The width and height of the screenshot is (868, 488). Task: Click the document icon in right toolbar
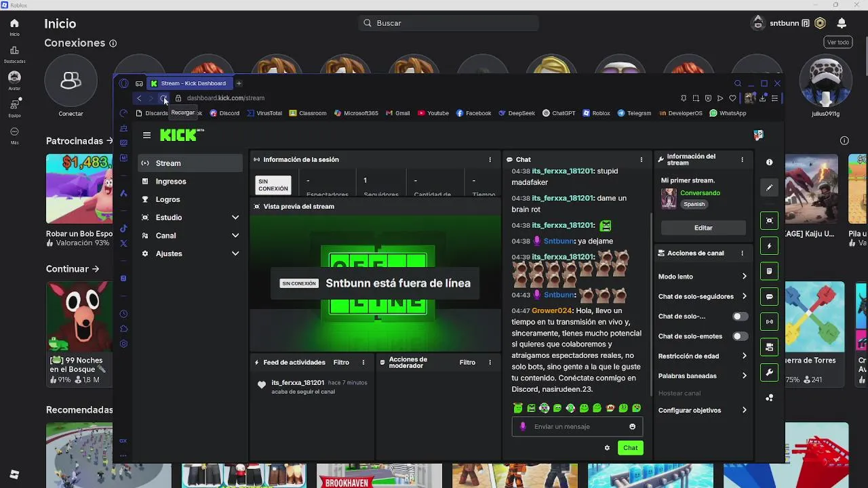click(x=769, y=271)
